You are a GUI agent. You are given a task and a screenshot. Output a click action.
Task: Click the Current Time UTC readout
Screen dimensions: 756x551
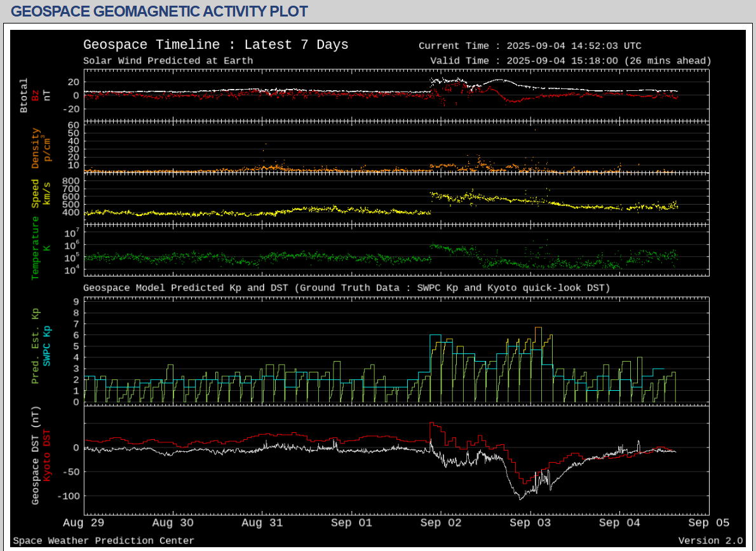pyautogui.click(x=530, y=46)
